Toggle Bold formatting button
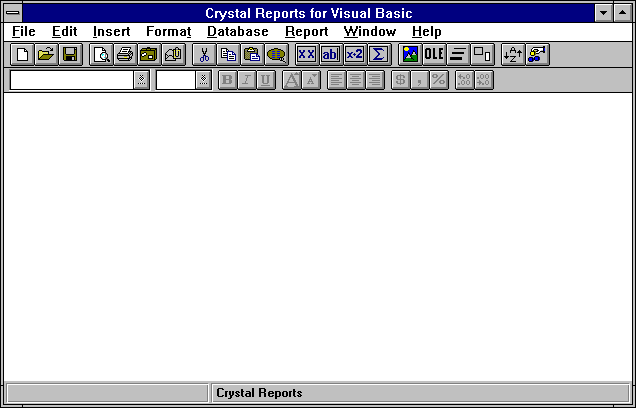636x408 pixels. point(227,81)
